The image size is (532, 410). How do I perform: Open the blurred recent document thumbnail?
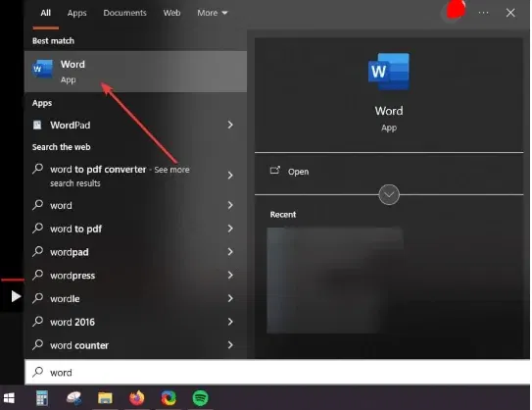coord(335,281)
